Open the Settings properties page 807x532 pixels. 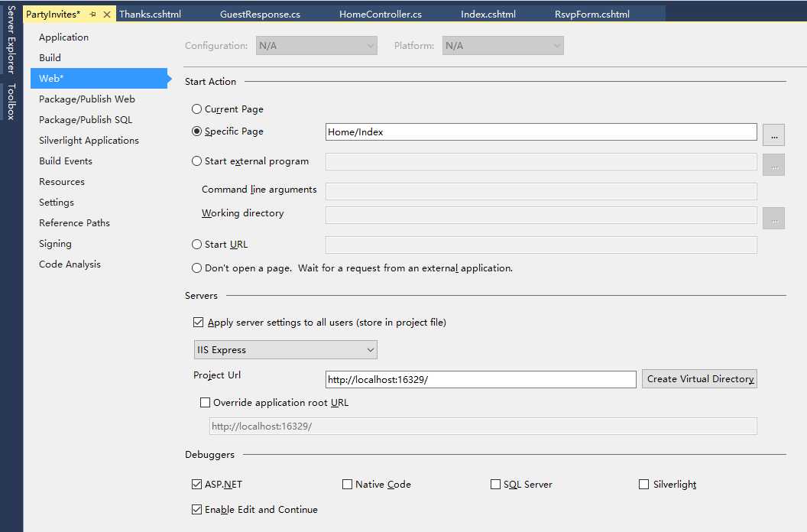pos(57,202)
